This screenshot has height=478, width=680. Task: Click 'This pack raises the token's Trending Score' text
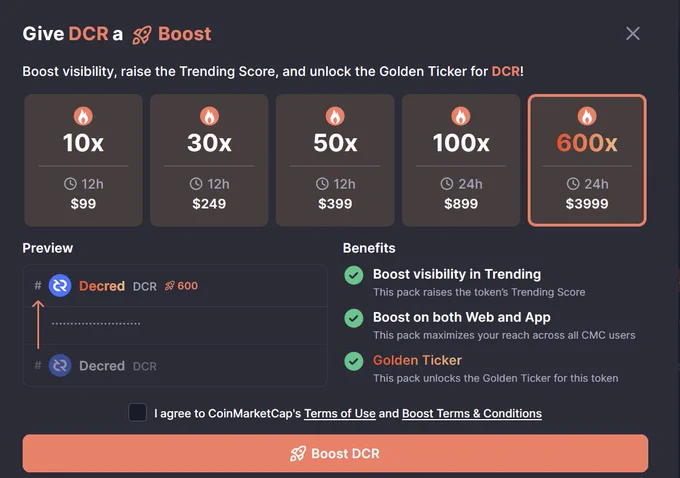coord(479,292)
